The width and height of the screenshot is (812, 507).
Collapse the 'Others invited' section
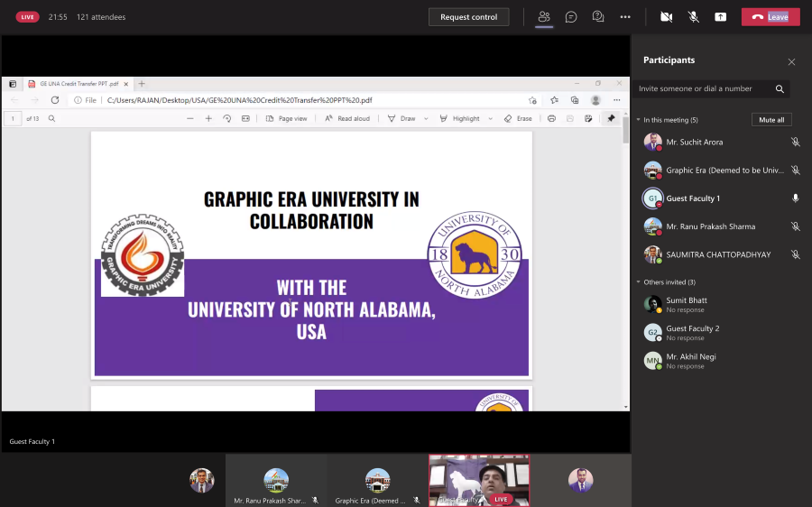pos(639,282)
